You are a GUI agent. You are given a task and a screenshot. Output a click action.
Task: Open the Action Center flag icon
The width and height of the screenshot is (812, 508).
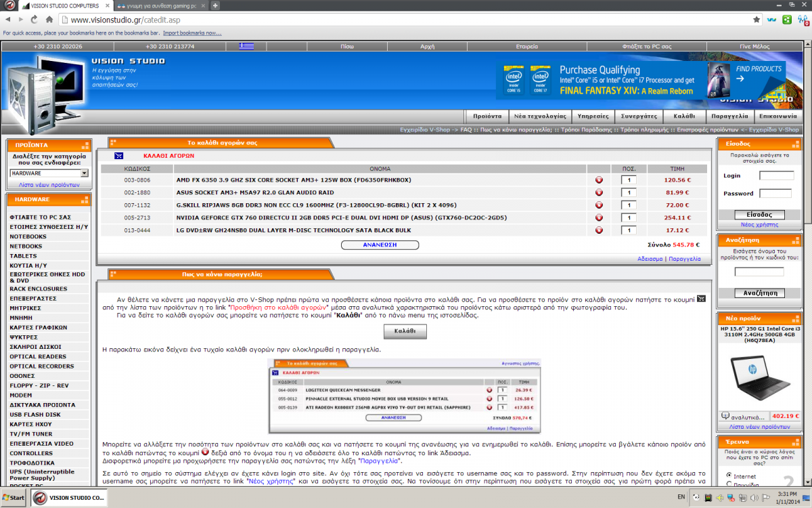(x=767, y=498)
